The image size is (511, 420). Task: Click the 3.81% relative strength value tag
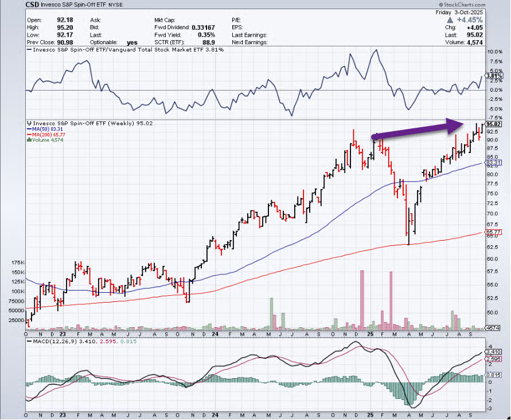(493, 76)
